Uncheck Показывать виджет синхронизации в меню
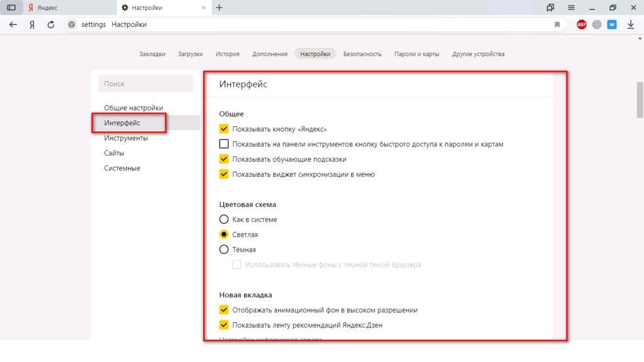Screen dimensions: 644x362 point(224,174)
